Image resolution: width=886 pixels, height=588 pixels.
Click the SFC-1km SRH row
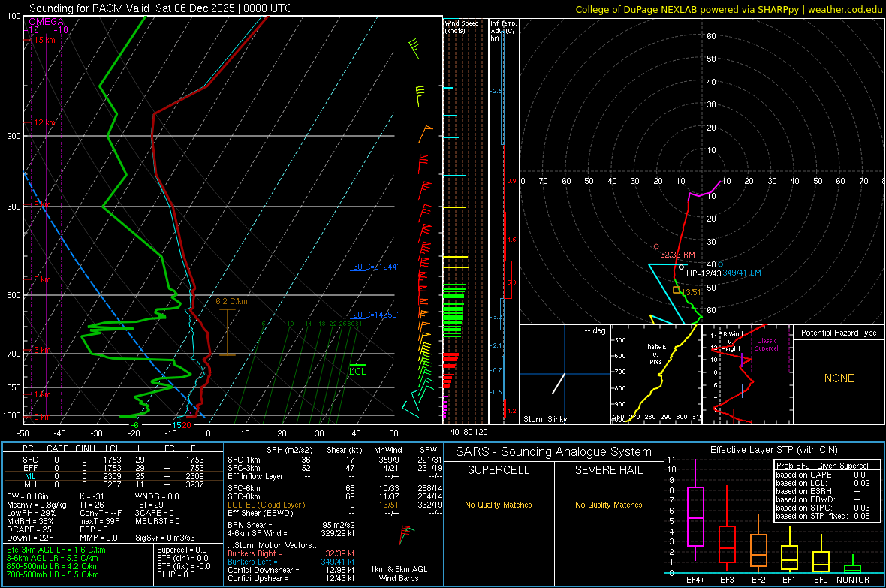point(335,460)
